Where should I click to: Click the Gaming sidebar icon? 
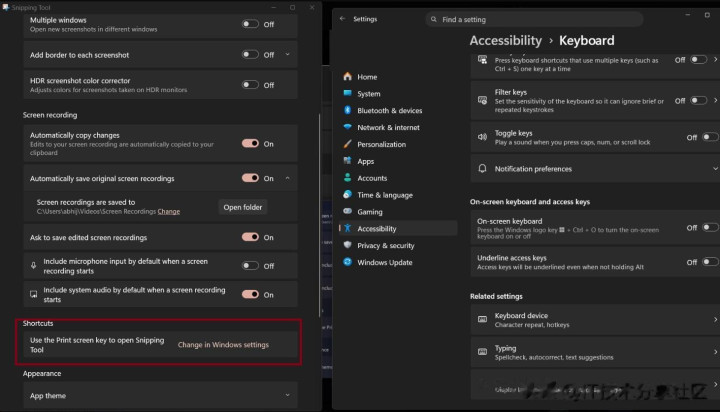point(347,212)
